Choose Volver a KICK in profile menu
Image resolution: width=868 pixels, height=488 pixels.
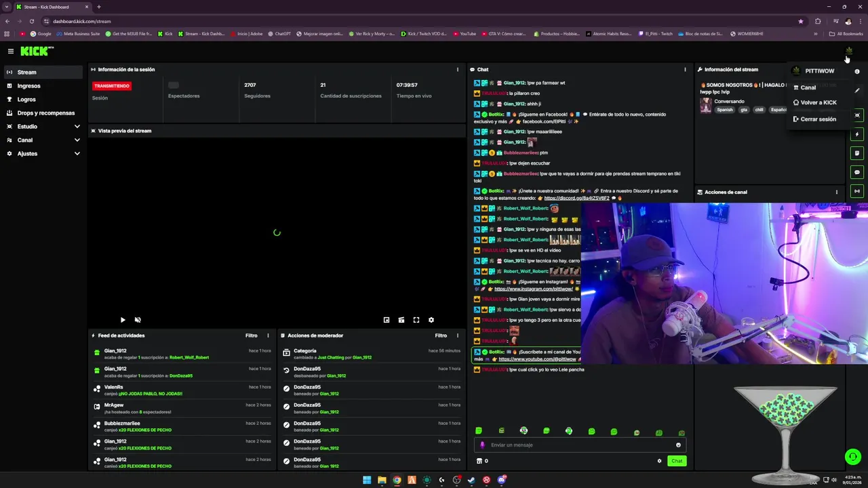(816, 102)
